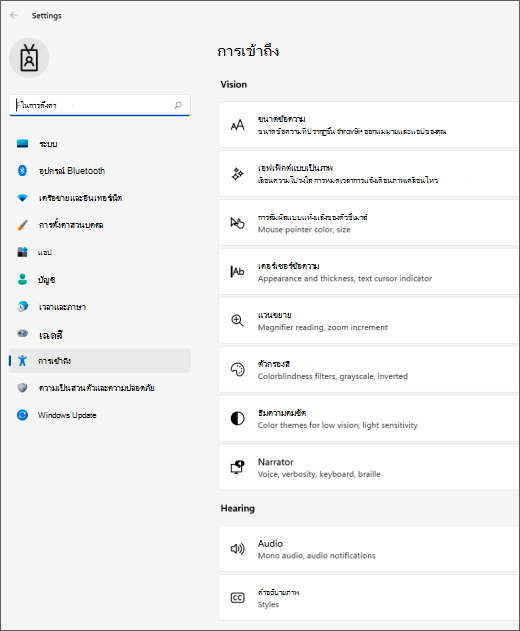This screenshot has height=631, width=520.
Task: Open Personalization paintbrush icon
Action: point(23,225)
